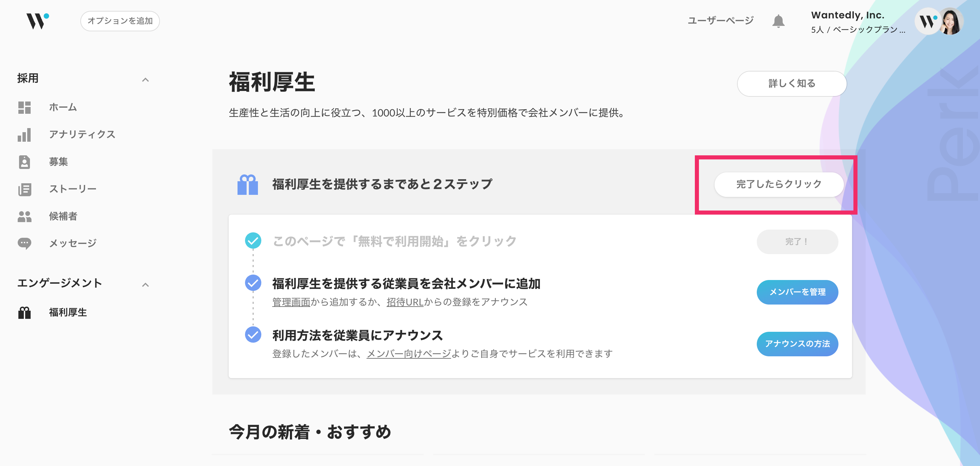Image resolution: width=980 pixels, height=466 pixels.
Task: Collapse the 採用 sidebar section
Action: click(145, 80)
